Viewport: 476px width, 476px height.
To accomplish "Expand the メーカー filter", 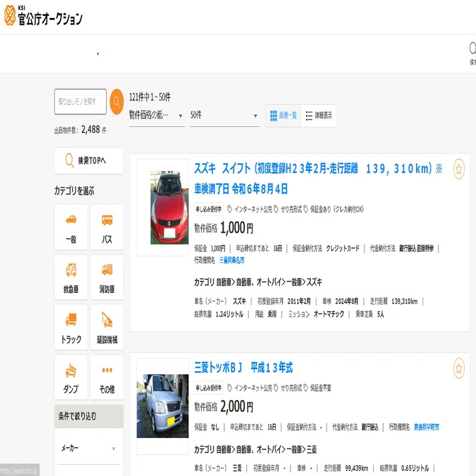I will (89, 449).
